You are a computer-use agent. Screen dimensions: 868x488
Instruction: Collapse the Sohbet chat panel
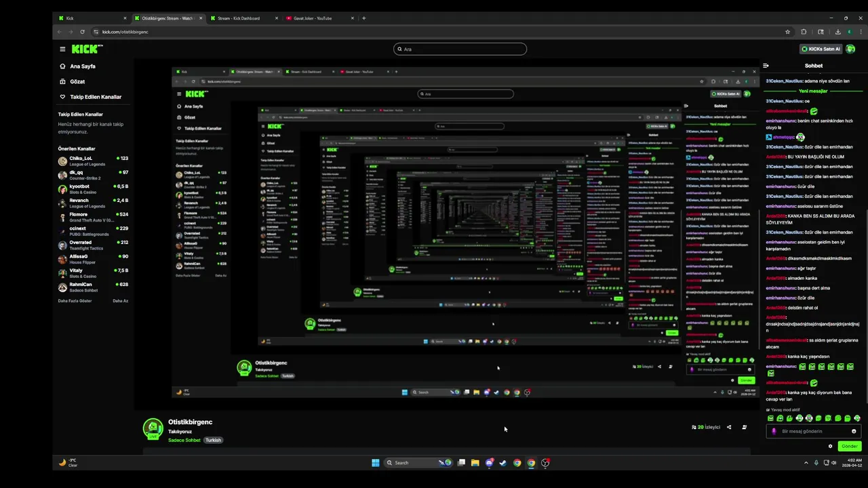766,66
